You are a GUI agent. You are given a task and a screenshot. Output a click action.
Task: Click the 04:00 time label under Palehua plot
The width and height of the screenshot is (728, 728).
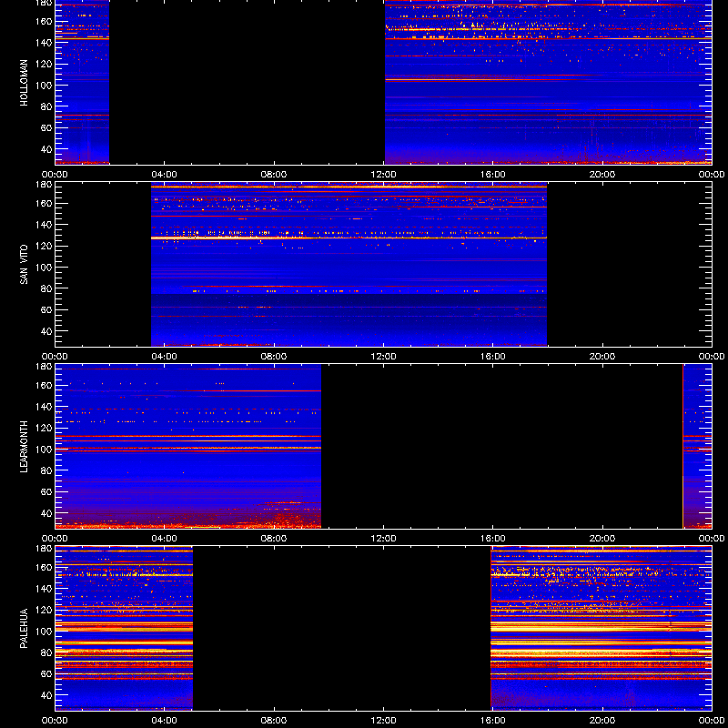(165, 721)
